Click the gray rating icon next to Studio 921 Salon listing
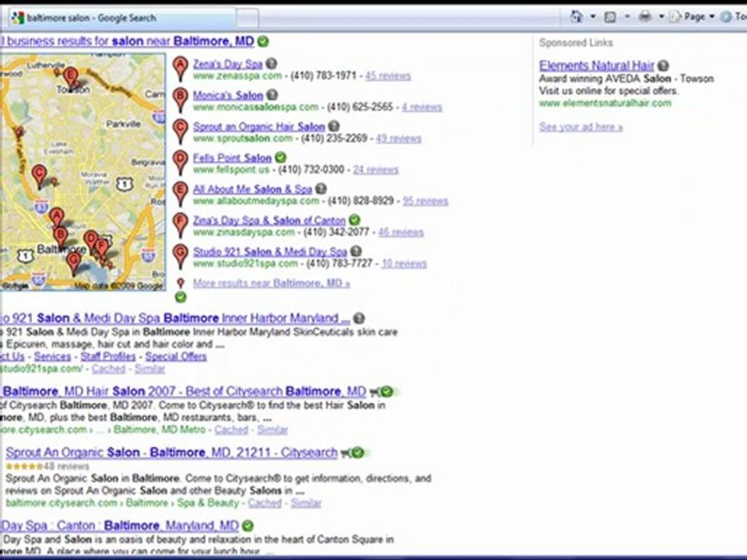The image size is (747, 560). click(x=356, y=251)
